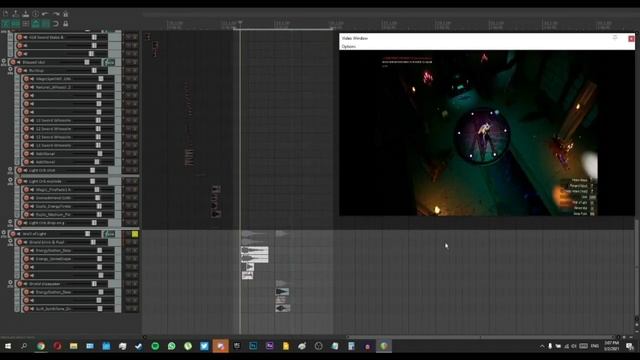Arm record on the Shield Disappear track
This screenshot has height=360, width=640.
point(19,284)
